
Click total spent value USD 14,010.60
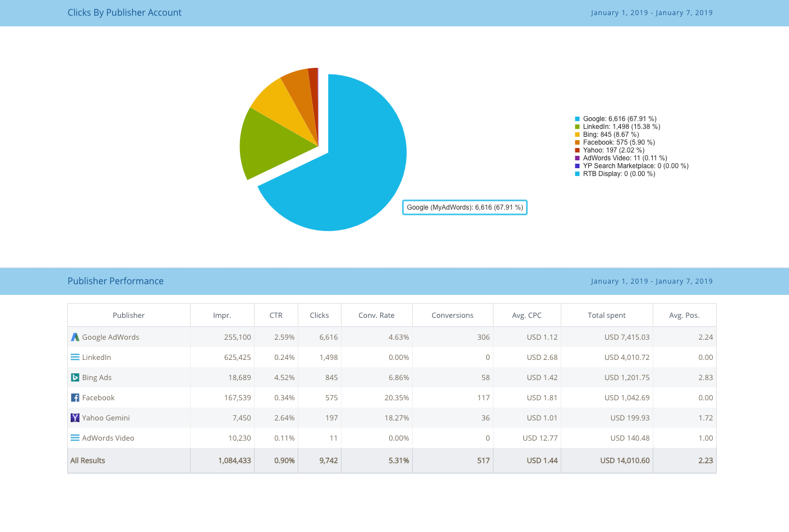click(625, 460)
